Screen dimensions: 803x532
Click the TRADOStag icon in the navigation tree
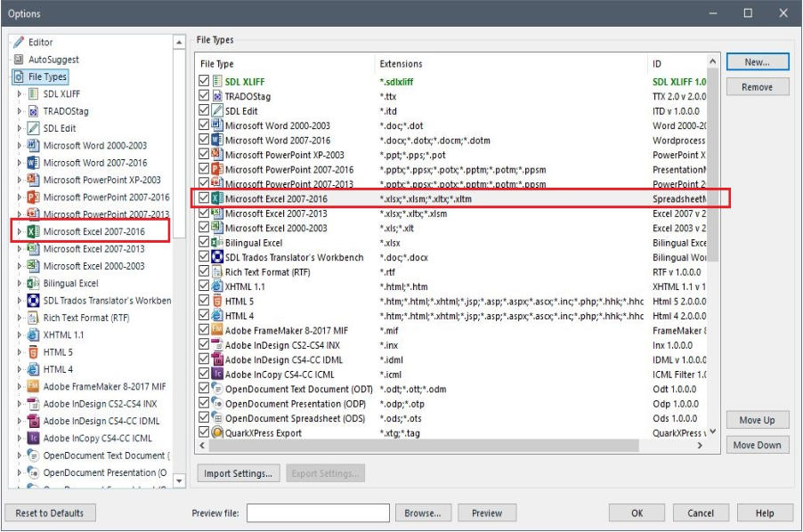point(33,111)
